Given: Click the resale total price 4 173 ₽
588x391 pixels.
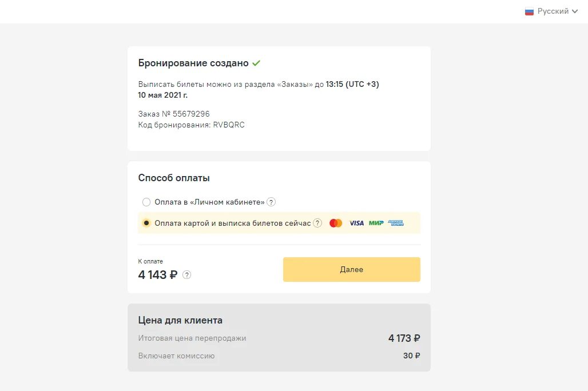Looking at the screenshot, I should click(404, 338).
